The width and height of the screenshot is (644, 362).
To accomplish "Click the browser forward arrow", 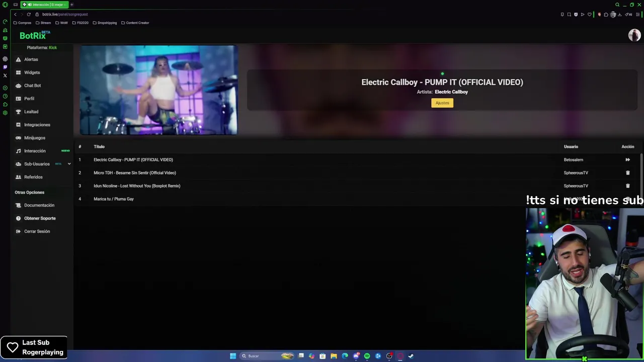I will pyautogui.click(x=22, y=14).
